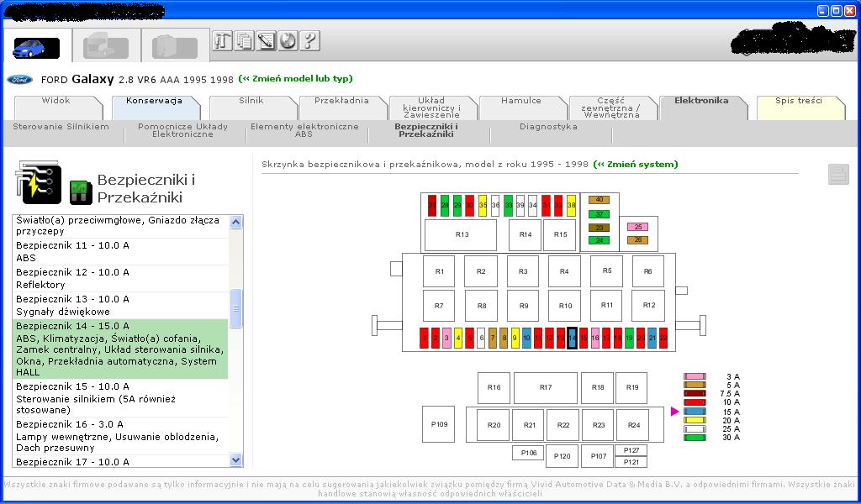Click the copy documents toolbar icon
861x504 pixels.
244,40
